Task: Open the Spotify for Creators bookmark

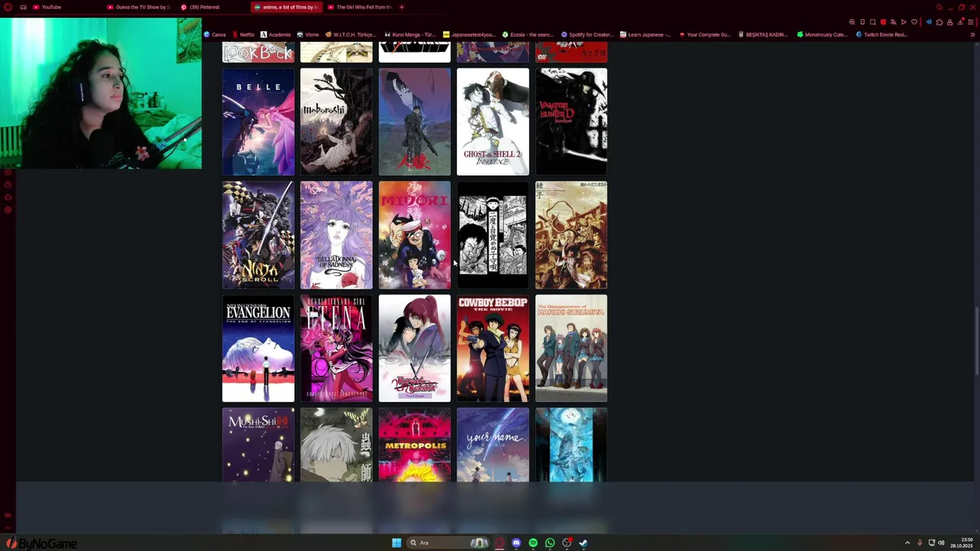Action: pos(587,34)
